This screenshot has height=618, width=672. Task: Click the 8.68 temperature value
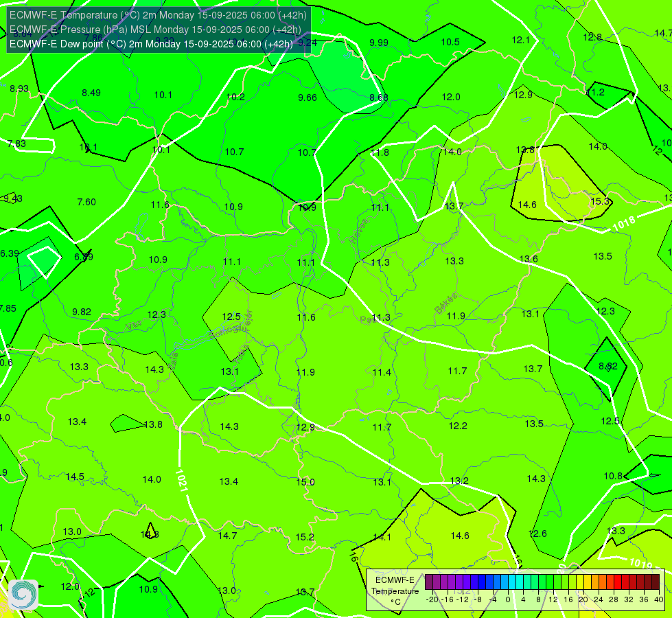click(x=379, y=98)
